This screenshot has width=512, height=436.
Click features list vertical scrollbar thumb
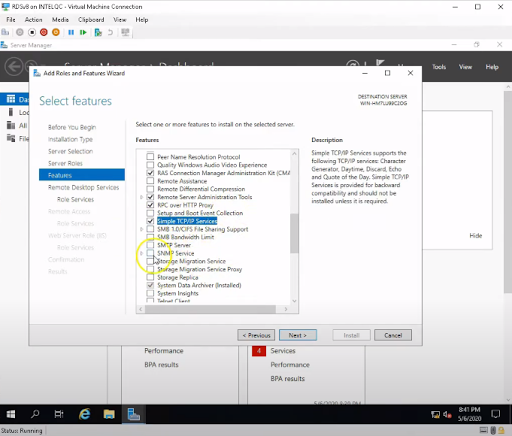(294, 233)
